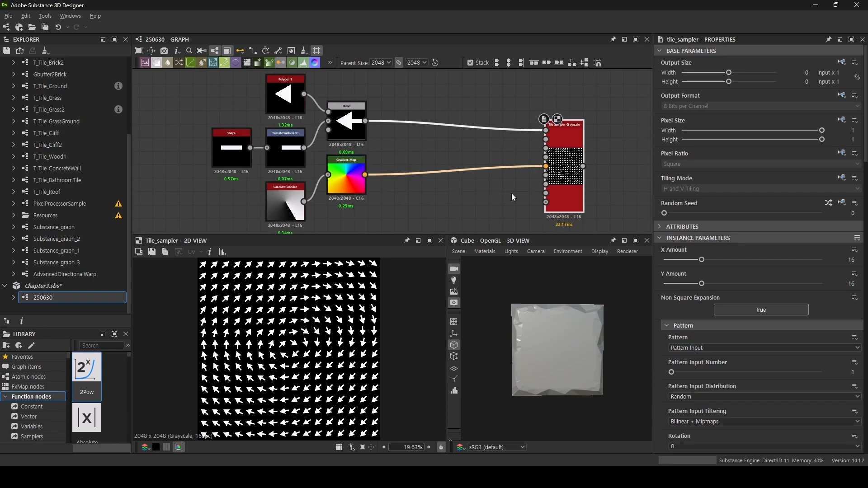Open the Pattern Input Distribution dropdown

pos(764,397)
